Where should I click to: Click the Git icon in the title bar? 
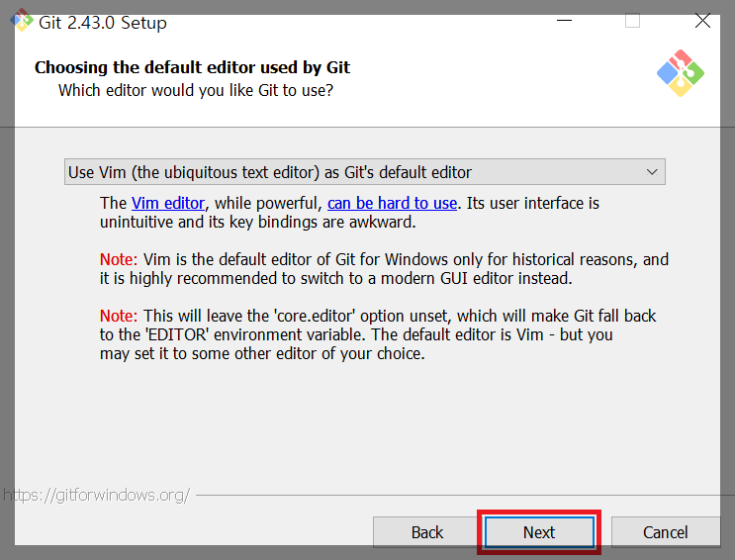22,21
